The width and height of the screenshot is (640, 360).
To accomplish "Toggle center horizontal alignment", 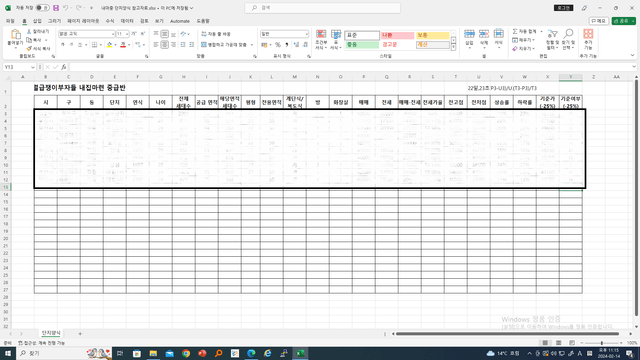I will tap(164, 44).
